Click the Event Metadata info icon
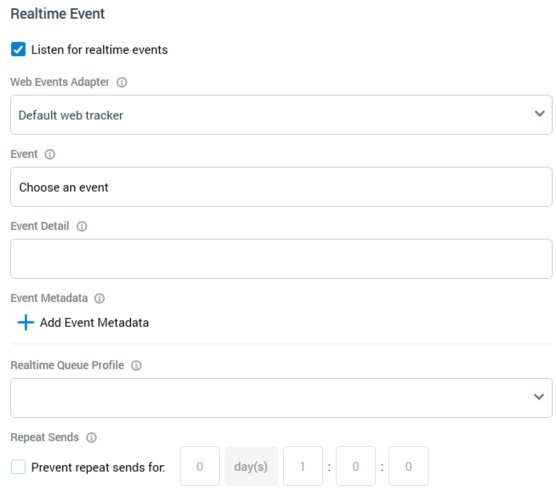The width and height of the screenshot is (556, 491). click(99, 298)
